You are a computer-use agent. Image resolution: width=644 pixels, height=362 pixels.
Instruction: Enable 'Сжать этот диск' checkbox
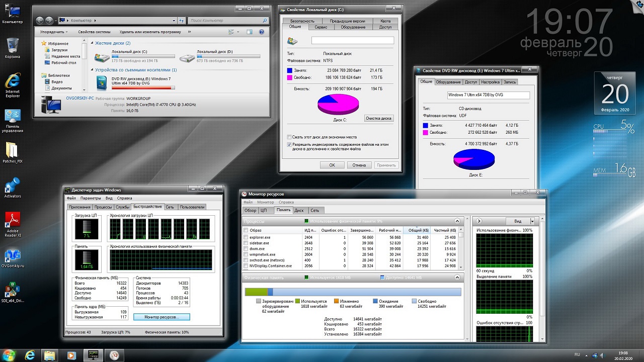click(289, 137)
